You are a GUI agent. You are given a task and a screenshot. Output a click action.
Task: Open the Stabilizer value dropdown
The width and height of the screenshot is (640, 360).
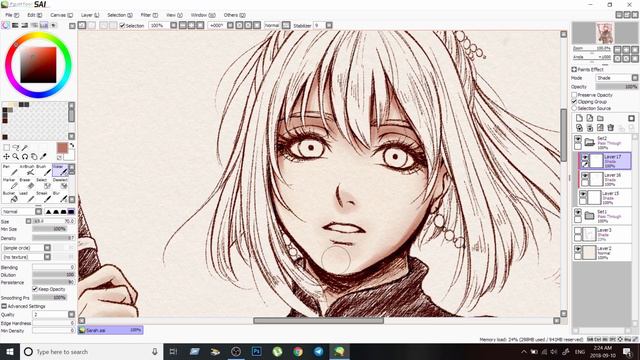(x=329, y=25)
